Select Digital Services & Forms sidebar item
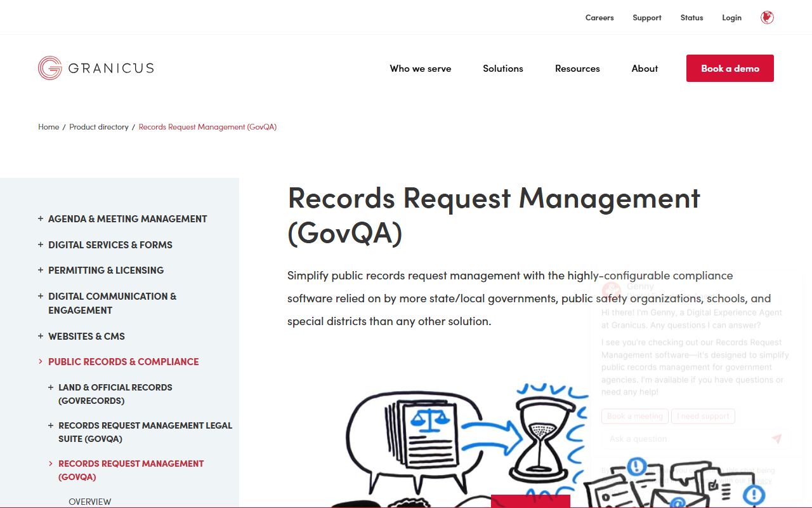Screen dimensions: 812x508 (110, 244)
